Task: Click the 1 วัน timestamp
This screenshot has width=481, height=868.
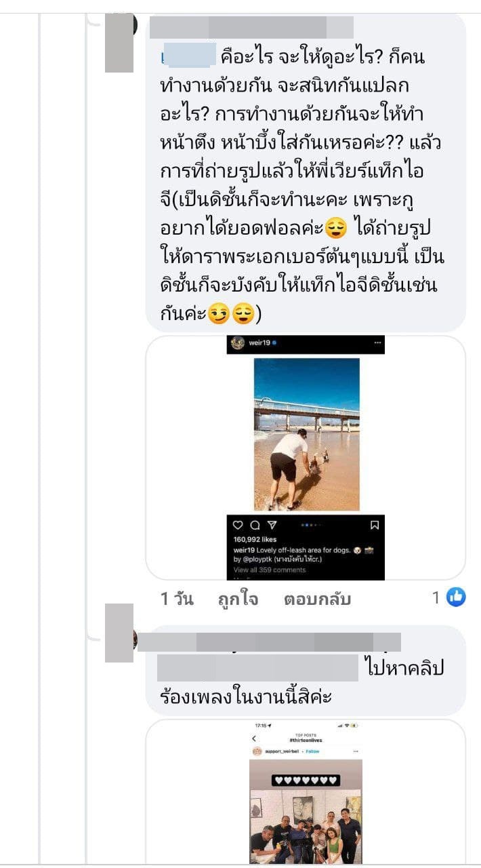Action: tap(177, 599)
